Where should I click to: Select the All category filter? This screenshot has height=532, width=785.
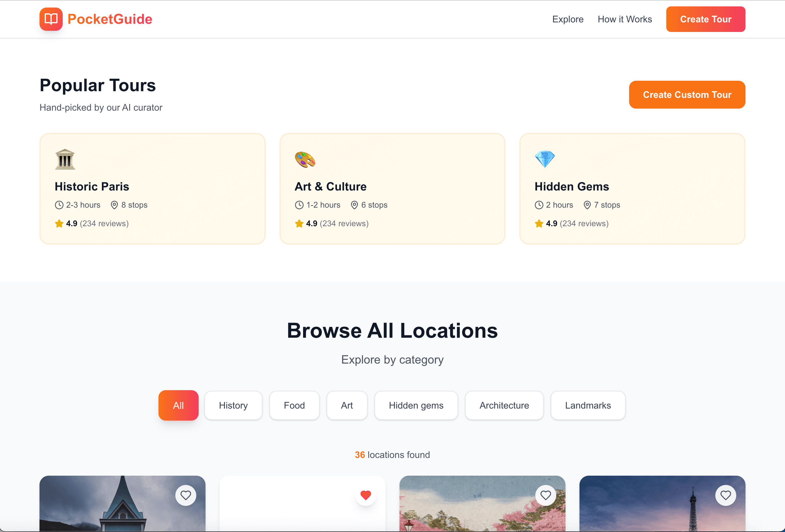[178, 405]
